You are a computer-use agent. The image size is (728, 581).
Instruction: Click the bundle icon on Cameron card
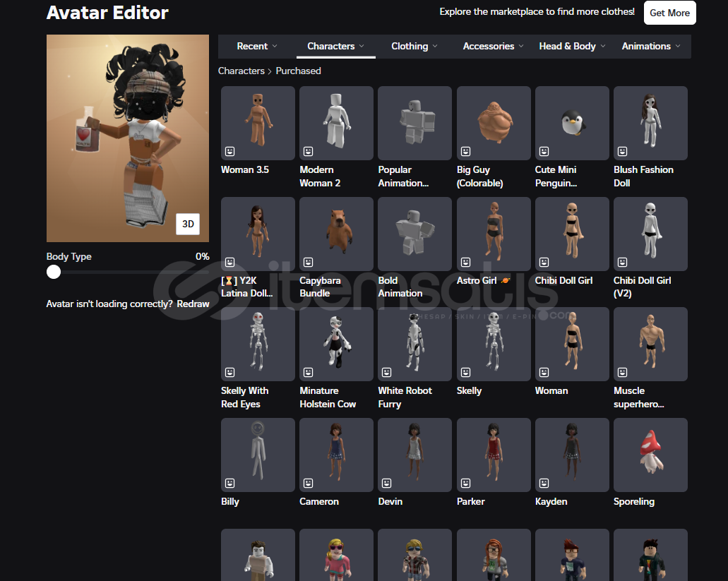coord(309,483)
